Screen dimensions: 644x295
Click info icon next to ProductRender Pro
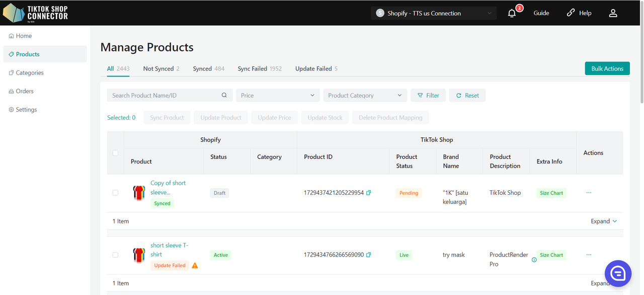pos(534,260)
